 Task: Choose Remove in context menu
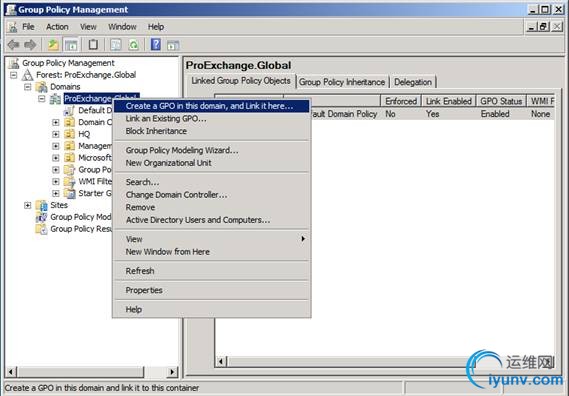click(212, 207)
